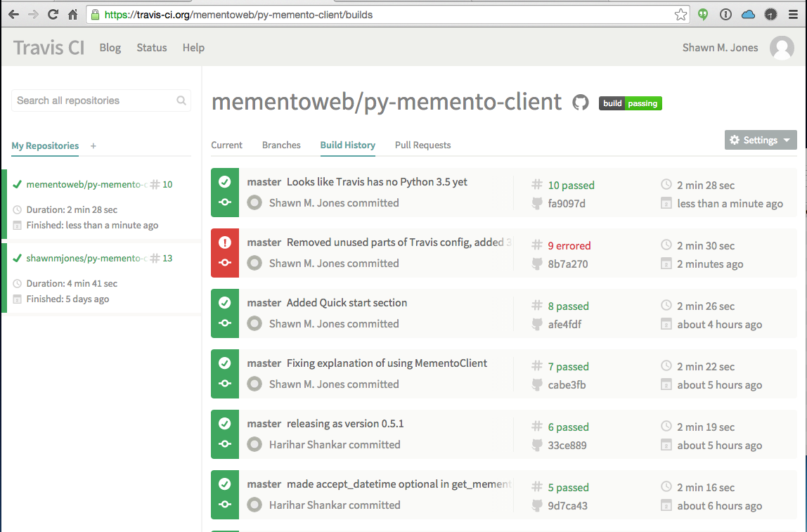Open the browser hamburger menu

[x=793, y=15]
